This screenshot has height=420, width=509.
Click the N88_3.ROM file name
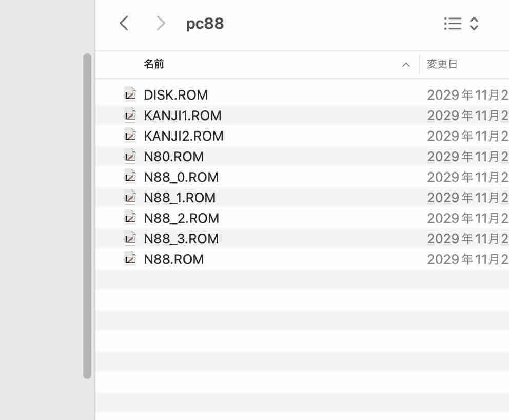pos(181,239)
